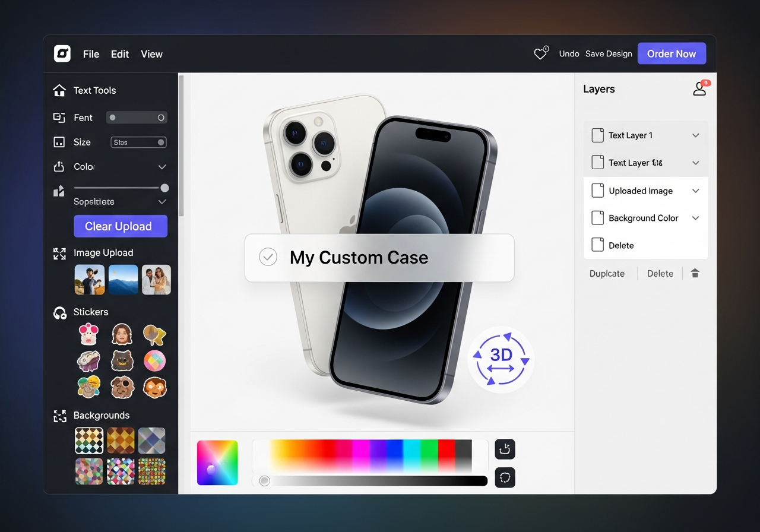The image size is (760, 532).
Task: Select the Stickers panel icon
Action: coord(59,312)
